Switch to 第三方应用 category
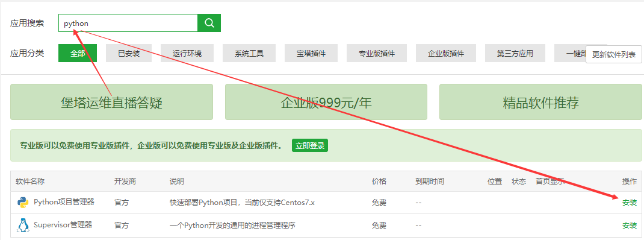The image size is (644, 240). pos(515,54)
